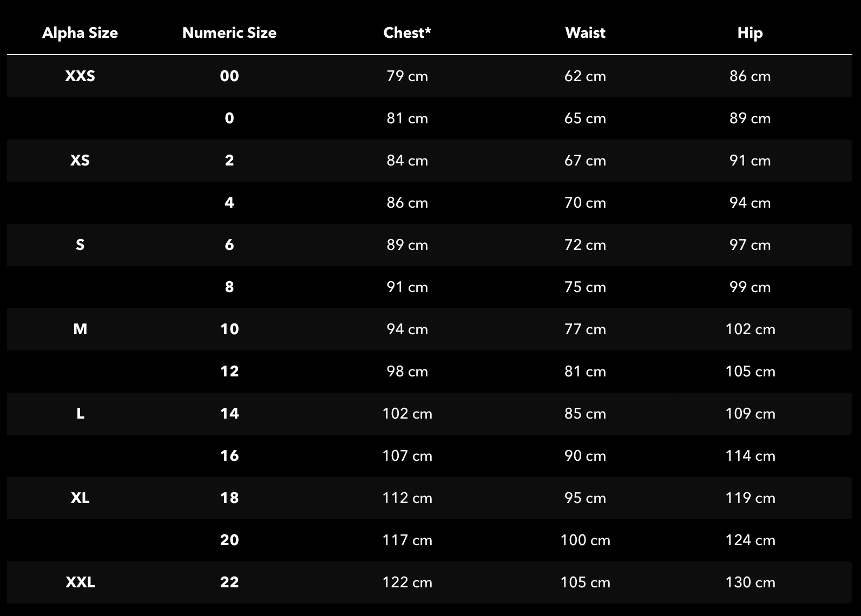
Task: Select the XS alpha size cell
Action: 80,161
